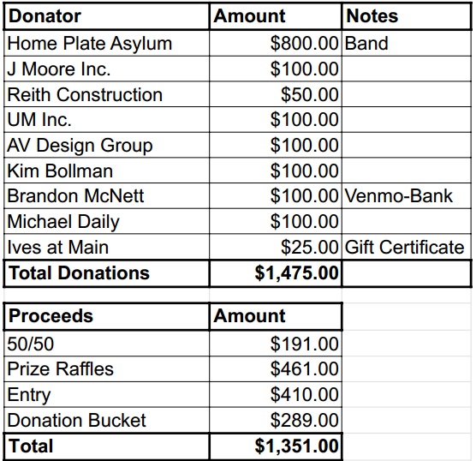Select the Michael Daily cell
The height and width of the screenshot is (461, 476).
pyautogui.click(x=106, y=221)
